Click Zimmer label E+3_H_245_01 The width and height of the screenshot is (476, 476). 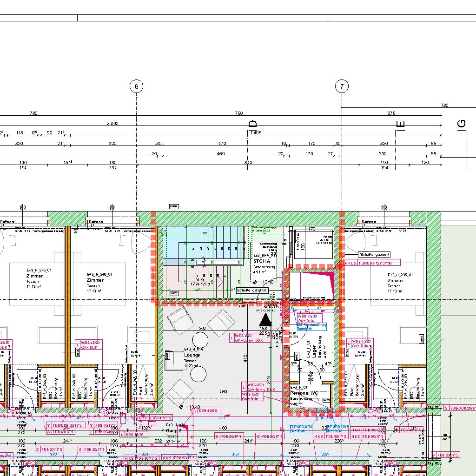[34, 276]
